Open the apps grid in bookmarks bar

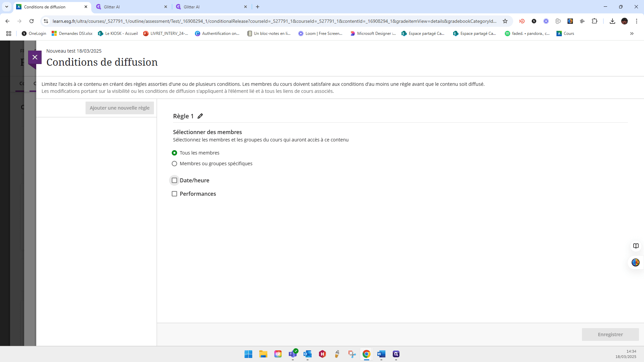click(x=9, y=34)
